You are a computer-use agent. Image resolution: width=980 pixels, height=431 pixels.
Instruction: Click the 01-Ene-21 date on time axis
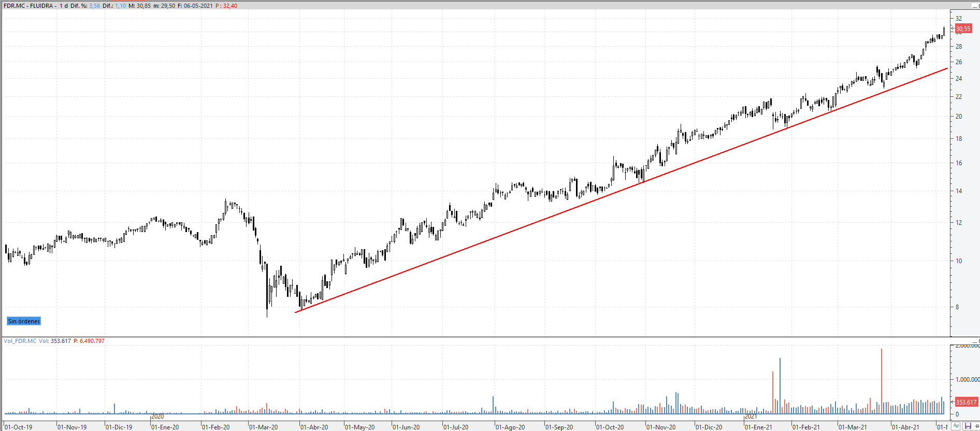pos(758,427)
